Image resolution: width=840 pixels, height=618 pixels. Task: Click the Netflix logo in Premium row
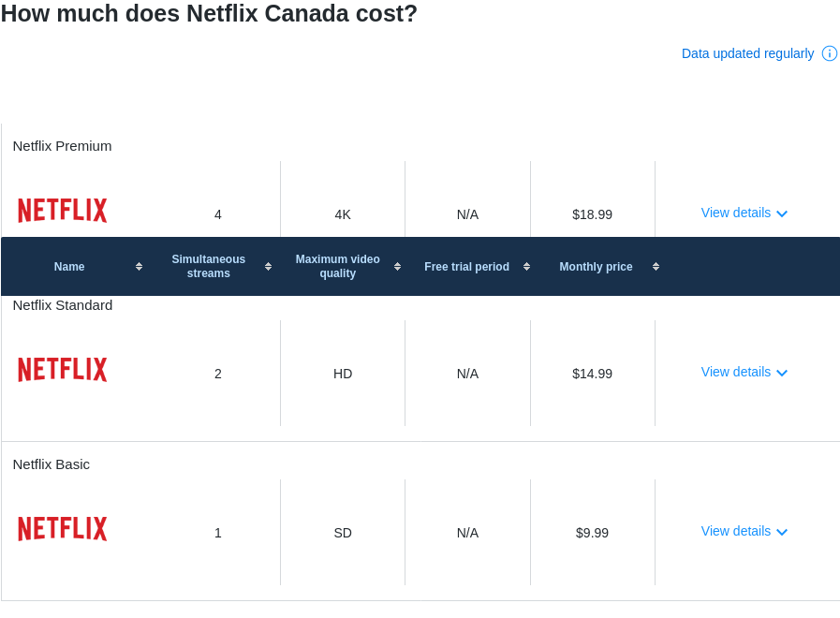point(63,211)
